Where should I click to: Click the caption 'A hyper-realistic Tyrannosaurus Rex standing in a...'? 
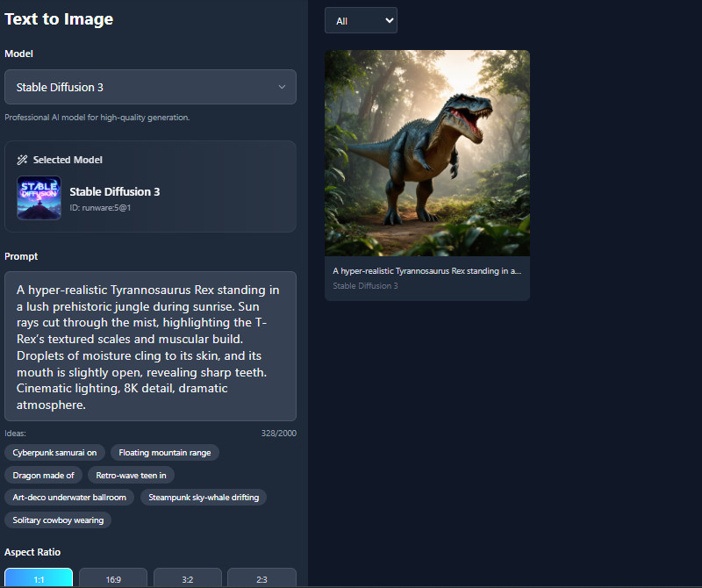pos(426,271)
